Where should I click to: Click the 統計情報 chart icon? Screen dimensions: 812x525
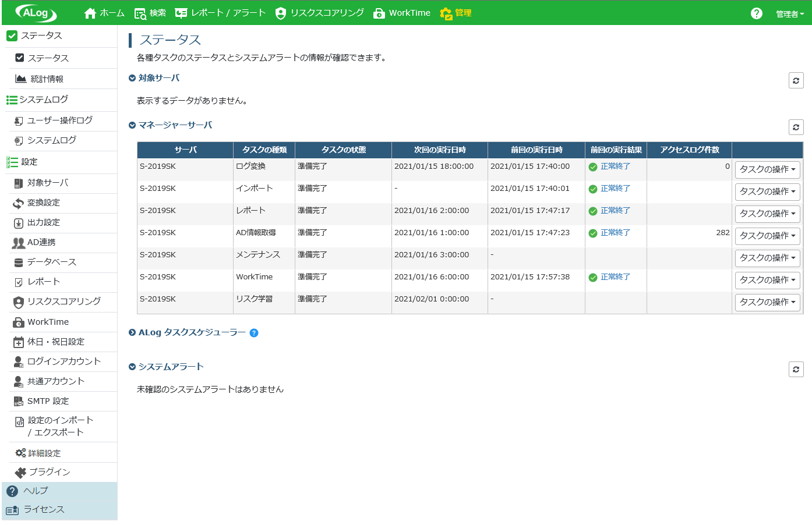(x=21, y=79)
